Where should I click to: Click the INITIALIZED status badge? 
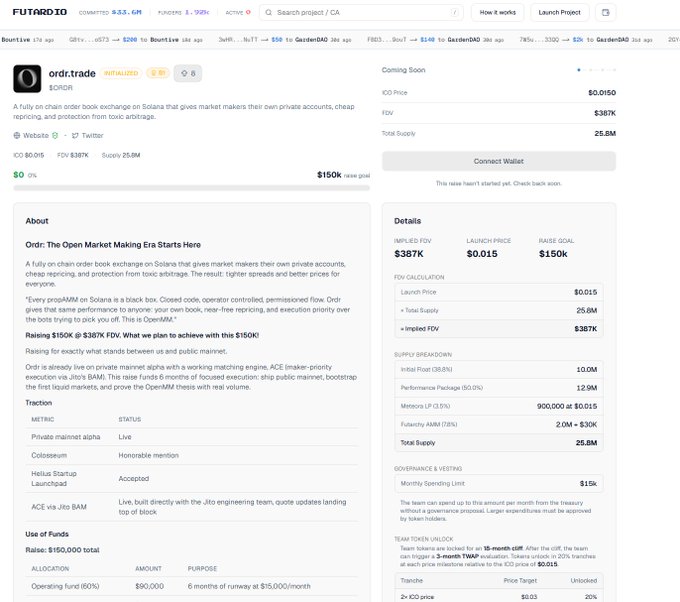121,73
